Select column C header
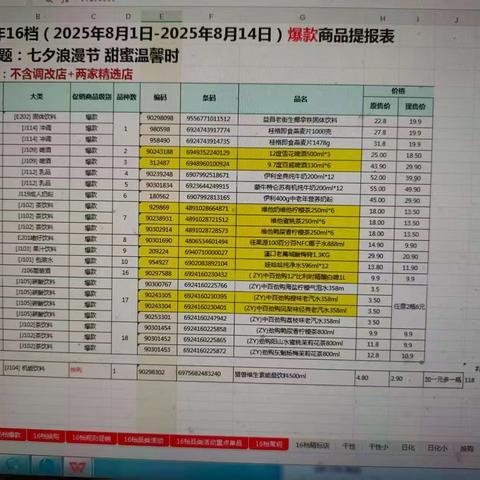Viewport: 480px width, 480px height. 93,16
